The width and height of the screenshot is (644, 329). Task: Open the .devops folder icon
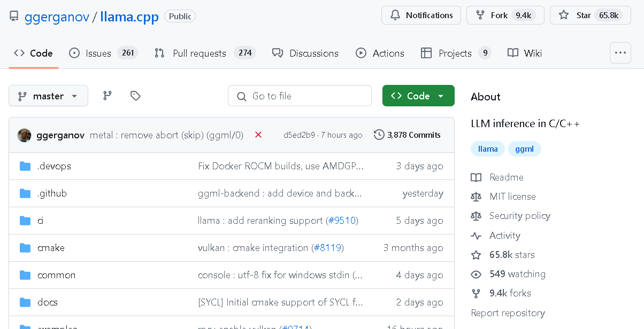coord(25,166)
